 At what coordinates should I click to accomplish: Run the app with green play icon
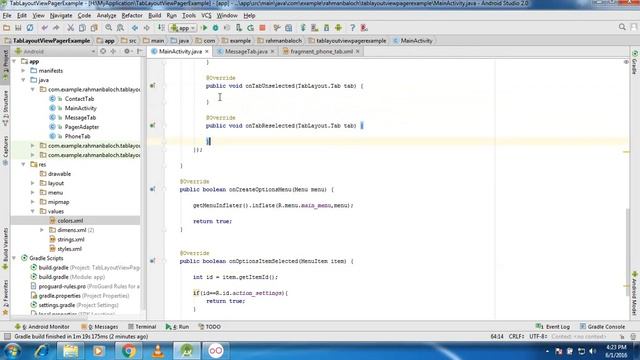pos(204,28)
